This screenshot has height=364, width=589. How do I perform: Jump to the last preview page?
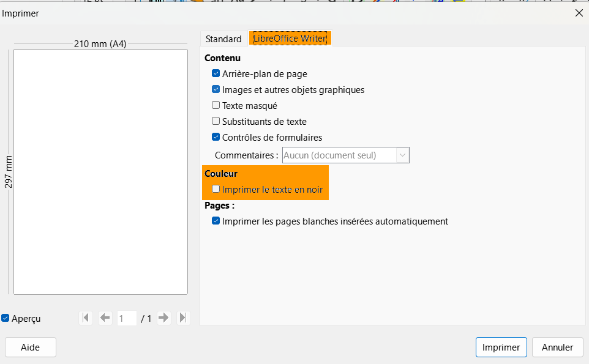point(183,318)
